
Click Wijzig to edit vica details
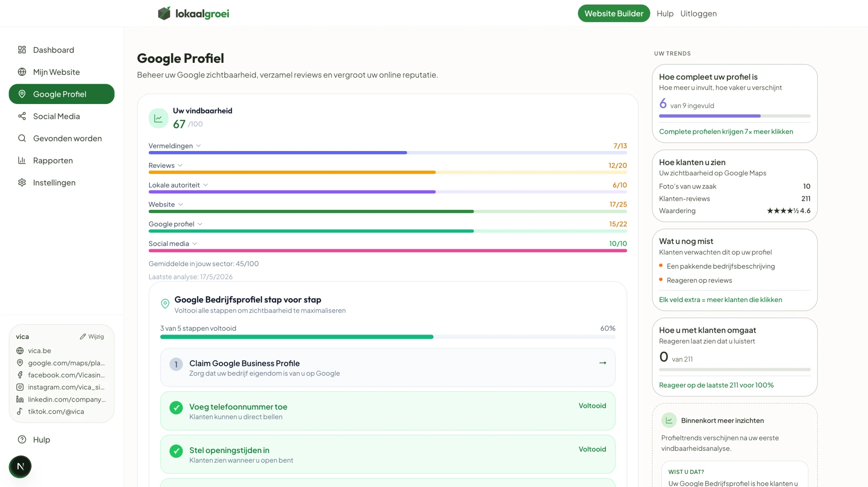pyautogui.click(x=92, y=337)
